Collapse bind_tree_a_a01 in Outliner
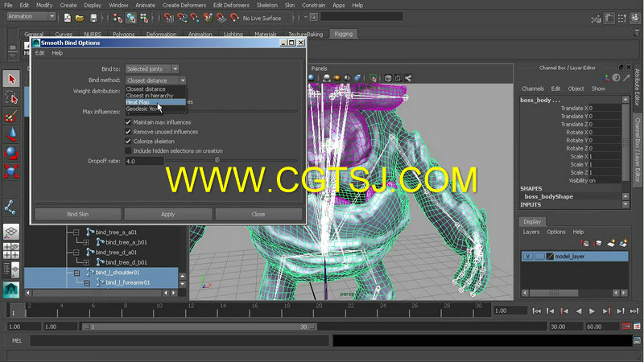Viewport: 644px width, 362px height. [x=76, y=232]
